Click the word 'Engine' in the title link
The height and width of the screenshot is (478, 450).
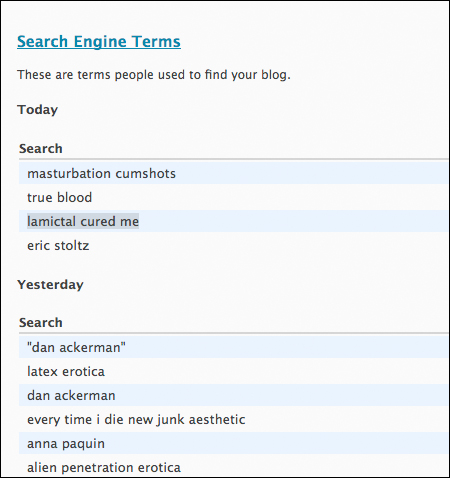click(x=99, y=42)
